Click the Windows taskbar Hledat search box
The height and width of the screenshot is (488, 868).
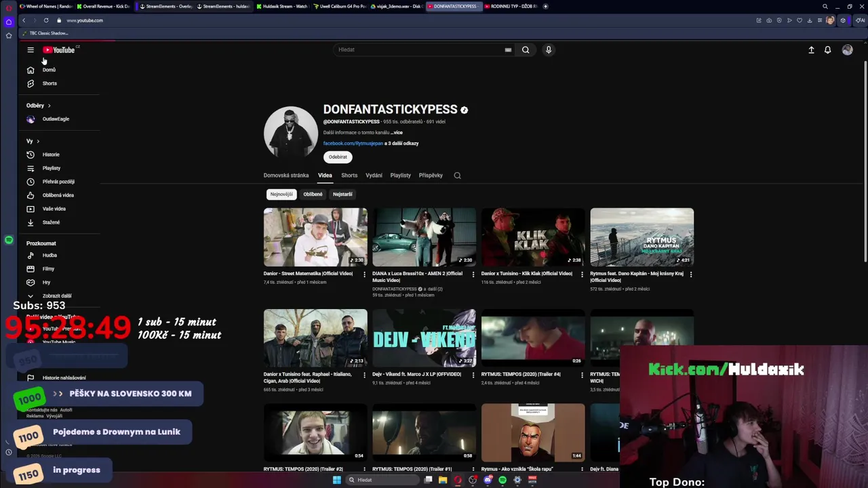[382, 480]
